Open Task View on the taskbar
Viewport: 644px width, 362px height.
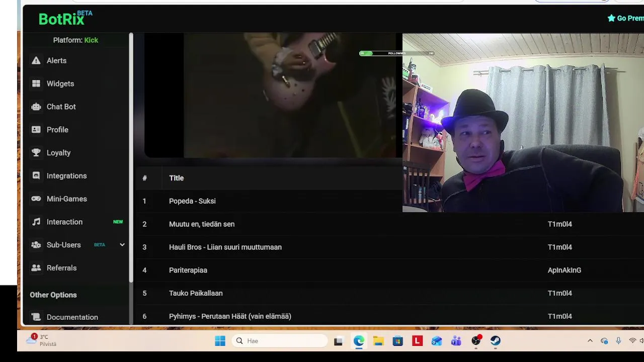point(338,341)
